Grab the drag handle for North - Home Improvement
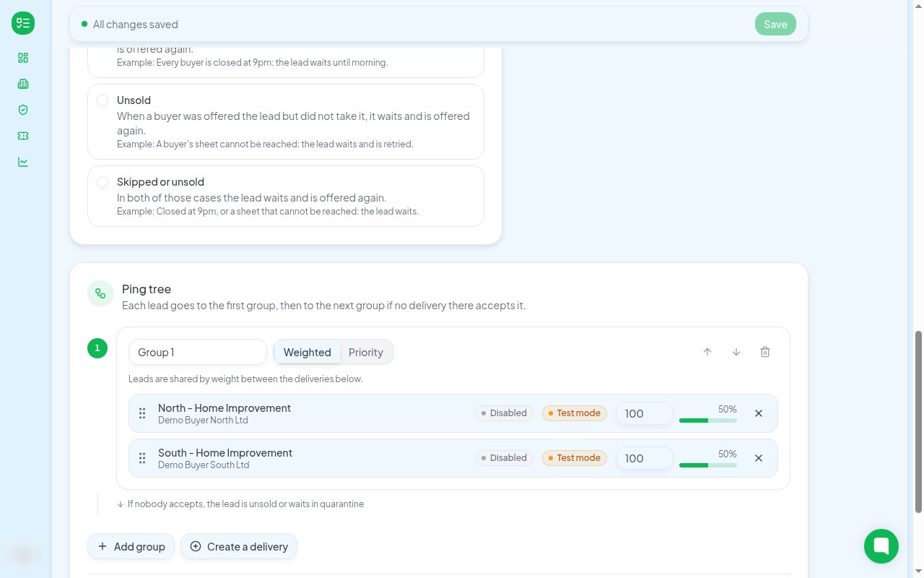 tap(142, 413)
